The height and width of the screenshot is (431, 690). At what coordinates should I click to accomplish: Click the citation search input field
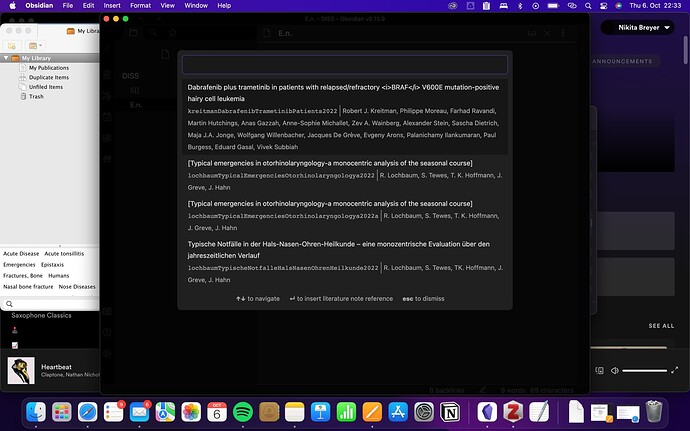pyautogui.click(x=345, y=65)
